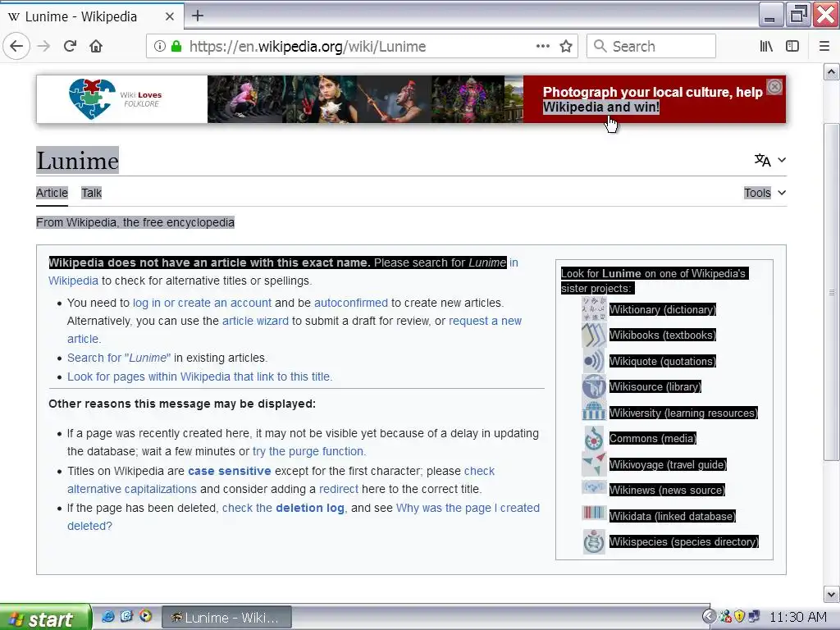Viewport: 840px width, 630px height.
Task: Open Wikivoyage (travel guide) link
Action: coord(668,464)
